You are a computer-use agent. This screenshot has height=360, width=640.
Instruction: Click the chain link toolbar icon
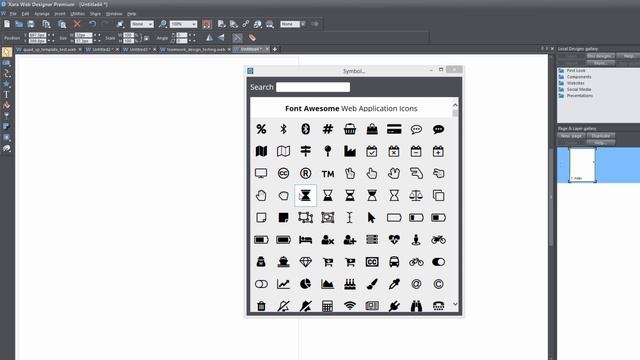(245, 24)
